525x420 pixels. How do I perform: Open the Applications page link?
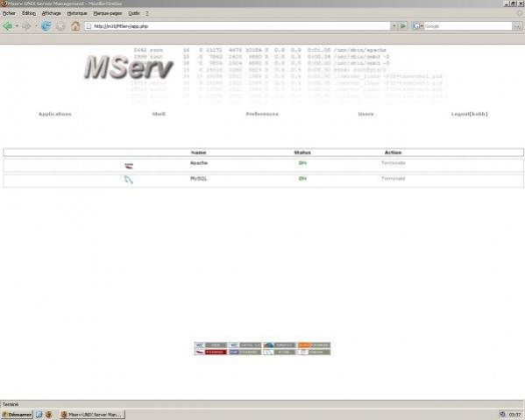click(55, 114)
